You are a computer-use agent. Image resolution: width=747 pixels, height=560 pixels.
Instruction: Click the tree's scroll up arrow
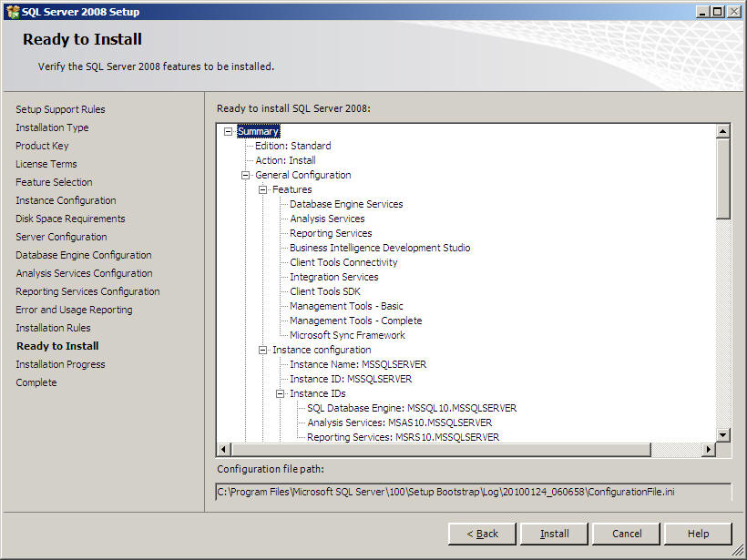pos(722,131)
